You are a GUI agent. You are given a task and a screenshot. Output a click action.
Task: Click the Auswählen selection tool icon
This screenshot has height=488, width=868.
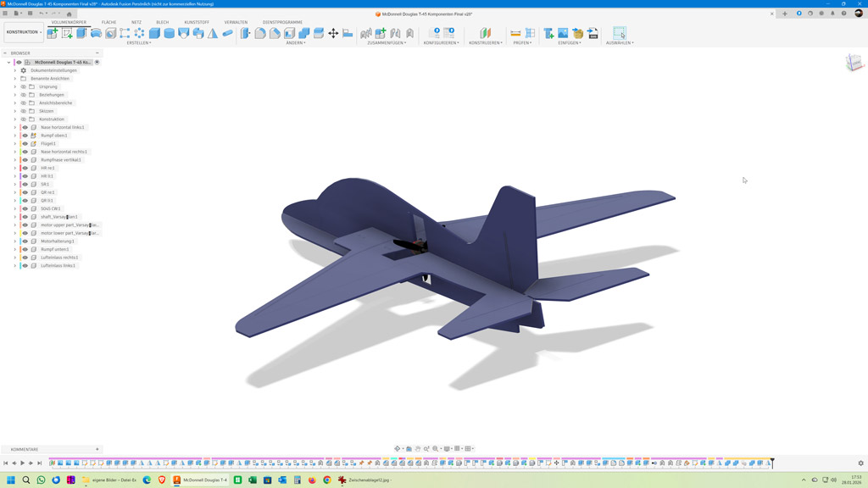[x=619, y=33]
